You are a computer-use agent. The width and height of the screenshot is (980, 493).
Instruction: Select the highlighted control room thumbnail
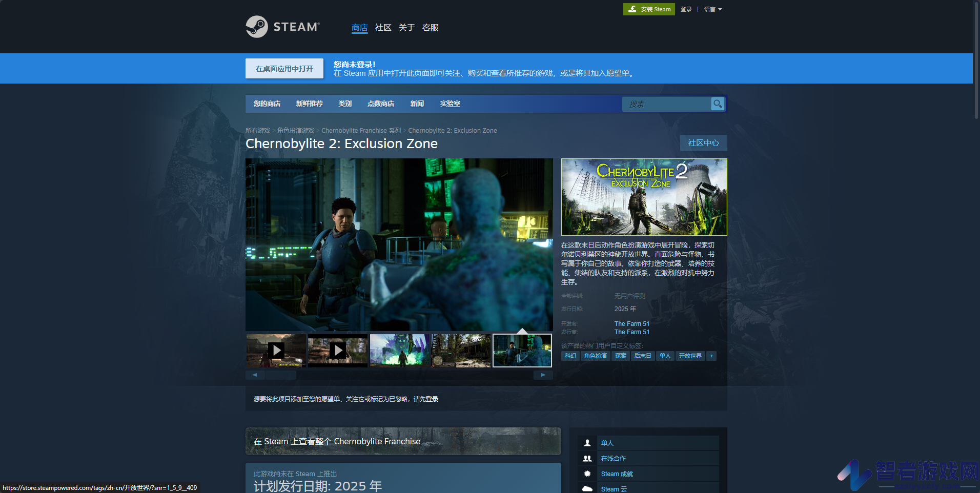[522, 351]
